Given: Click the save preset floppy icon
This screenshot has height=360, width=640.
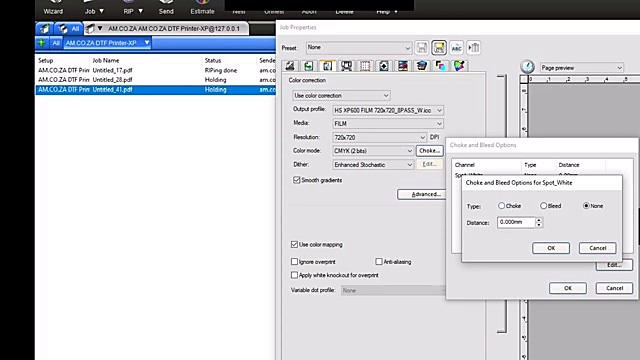Looking at the screenshot, I should click(x=421, y=48).
